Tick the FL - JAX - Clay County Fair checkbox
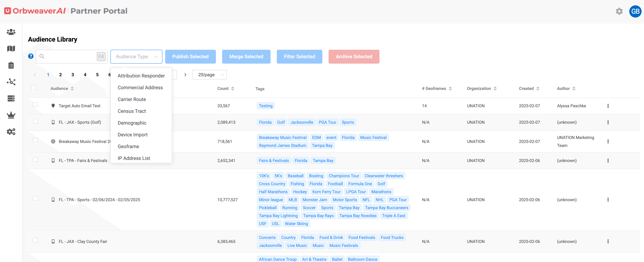 [35, 240]
